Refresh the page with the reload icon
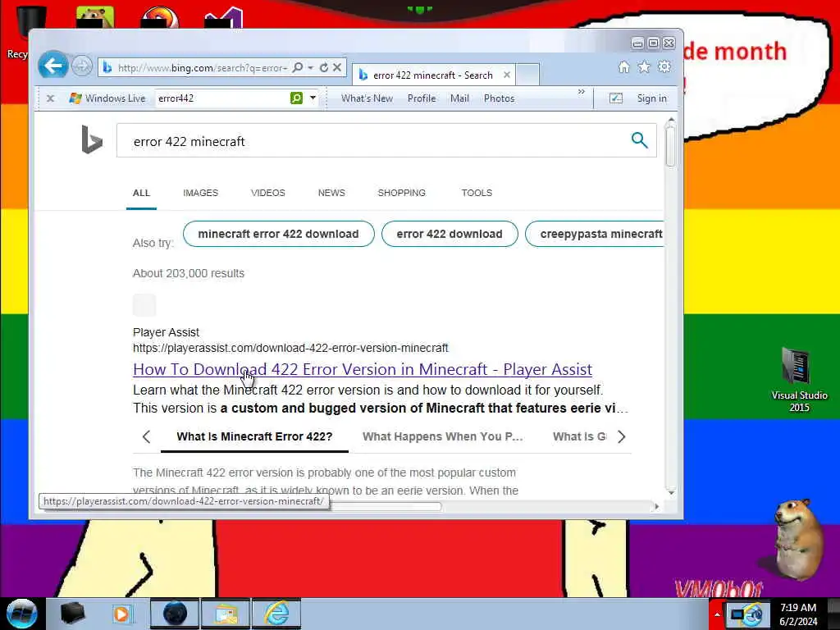The width and height of the screenshot is (840, 630). pos(323,67)
